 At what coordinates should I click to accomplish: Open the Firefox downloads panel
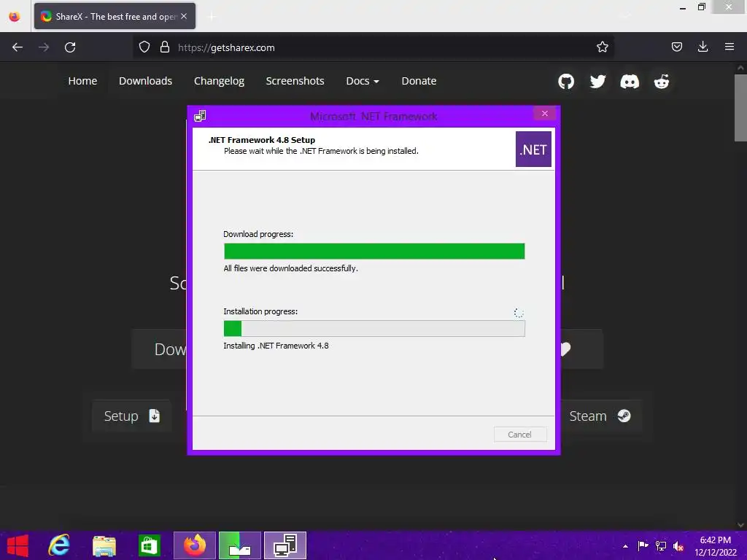point(703,47)
